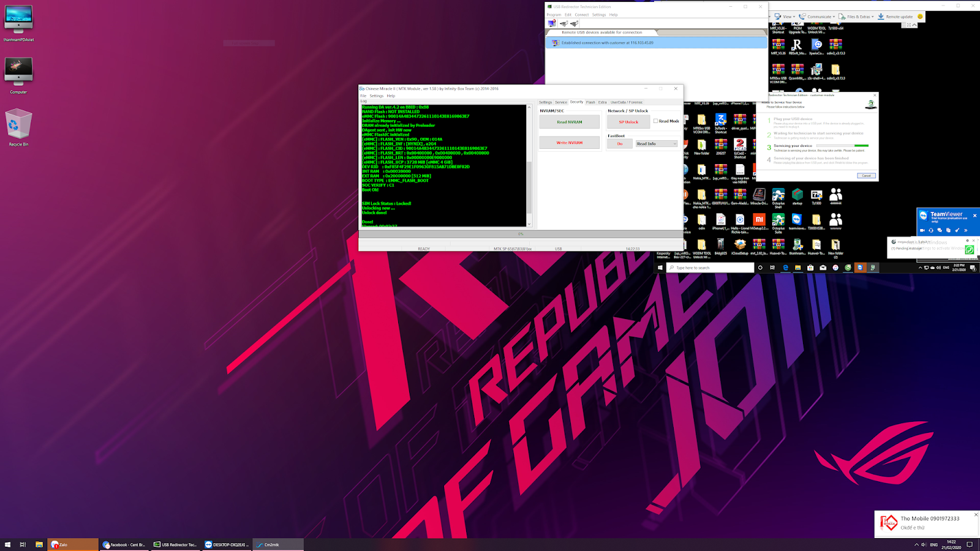
Task: Open Settings menu in Chinese Miracle II
Action: pos(377,96)
